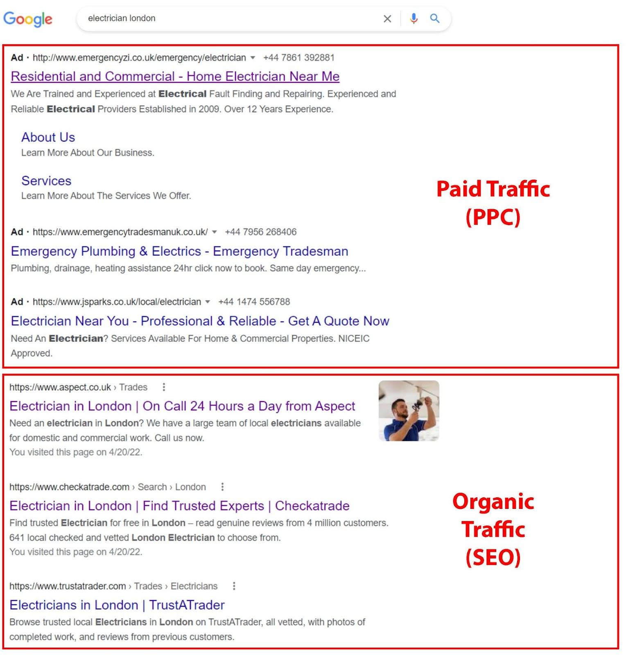Screen dimensions: 644x655
Task: Open 'Electrician in London | Find Trusted Experts | Checkatrade'
Action: 179,506
